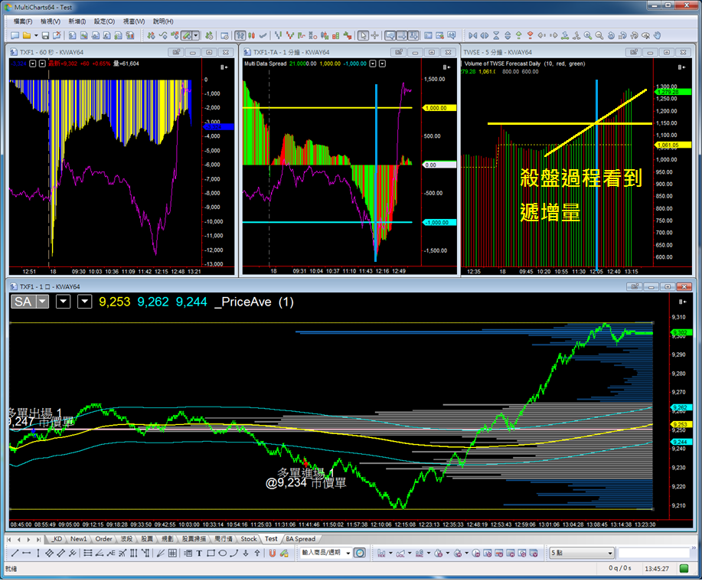This screenshot has width=702, height=588.
Task: Click the save floppy disk icon
Action: coord(45,35)
